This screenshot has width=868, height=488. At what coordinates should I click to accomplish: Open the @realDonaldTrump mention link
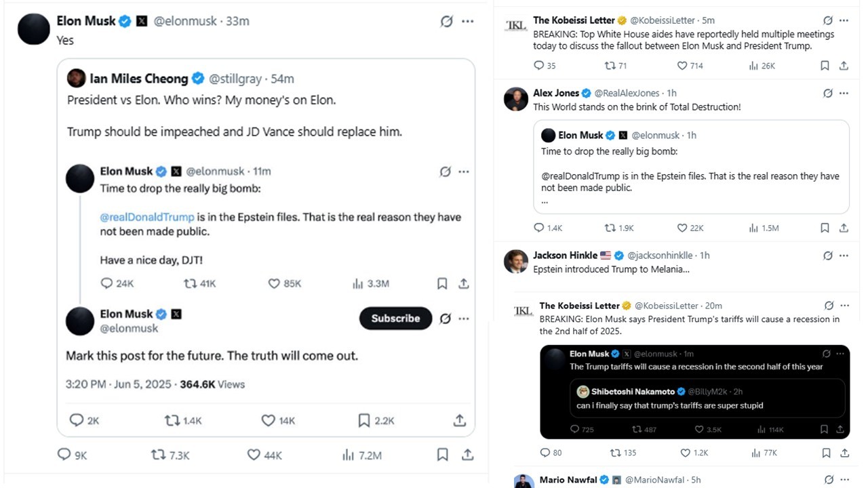[x=147, y=218]
